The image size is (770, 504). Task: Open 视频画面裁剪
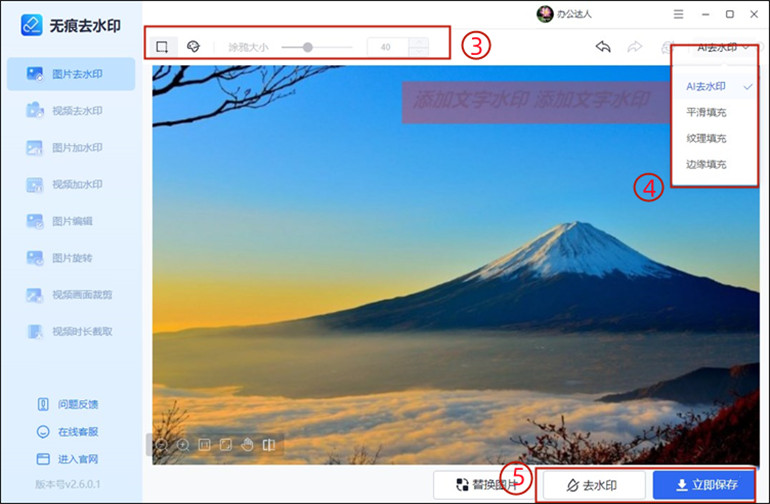(x=71, y=295)
